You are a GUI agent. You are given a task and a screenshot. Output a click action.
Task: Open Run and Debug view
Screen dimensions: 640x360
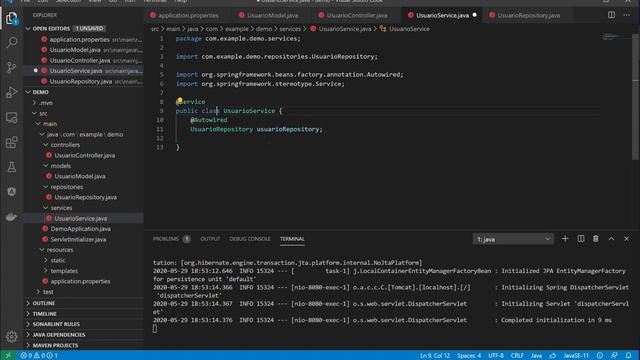11,92
